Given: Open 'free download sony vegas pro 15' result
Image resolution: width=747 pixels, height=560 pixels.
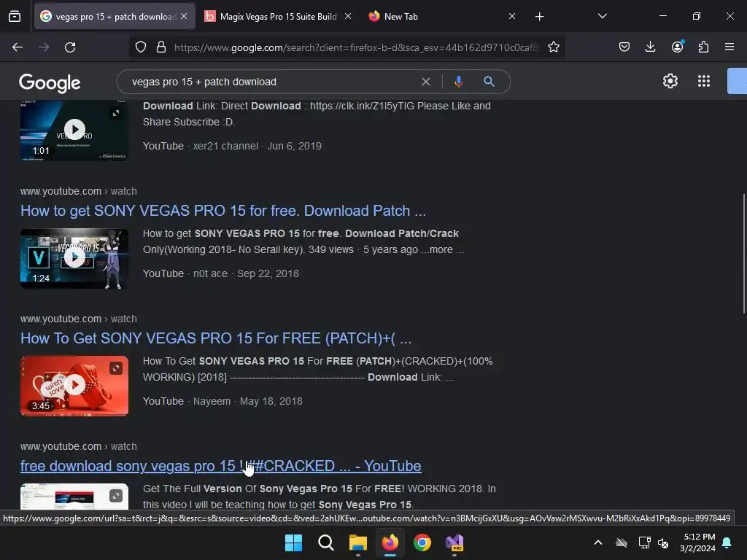Looking at the screenshot, I should coord(220,466).
